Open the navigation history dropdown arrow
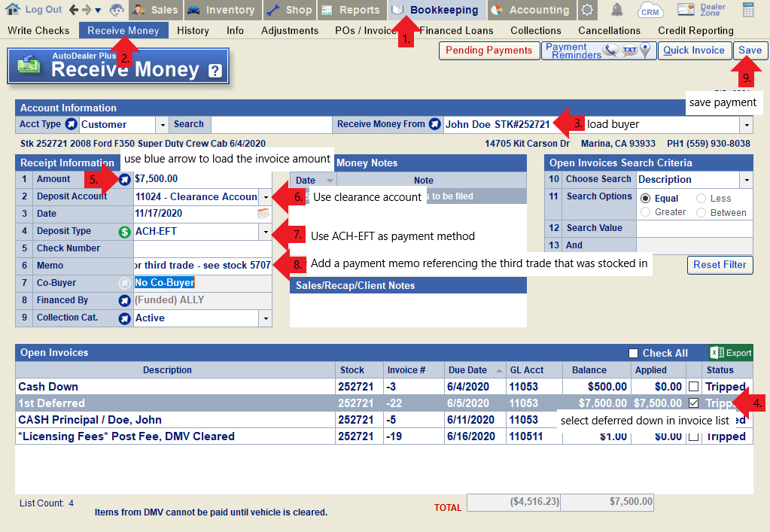The width and height of the screenshot is (770, 532). click(x=98, y=11)
